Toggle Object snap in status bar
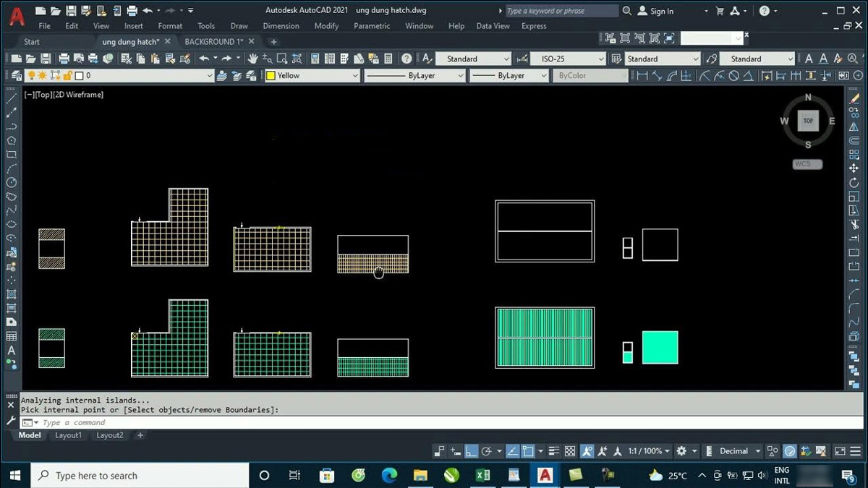 pyautogui.click(x=529, y=451)
